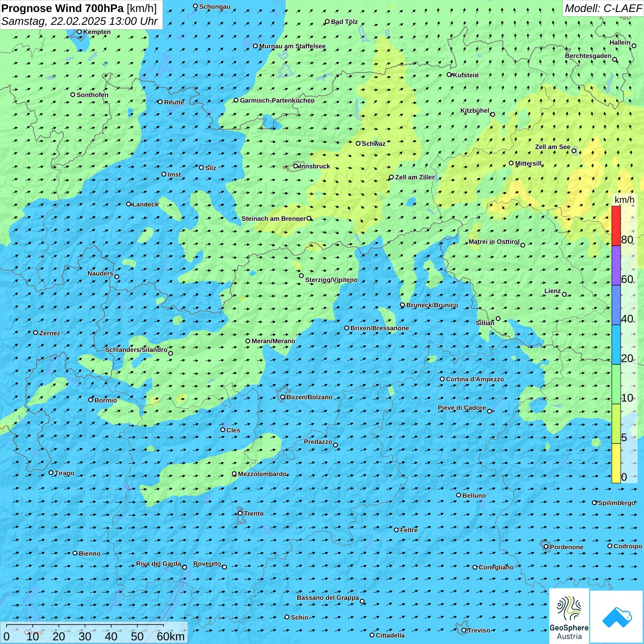Click the Landeck location dot
Viewport: 644px width, 644px height.
[x=129, y=204]
